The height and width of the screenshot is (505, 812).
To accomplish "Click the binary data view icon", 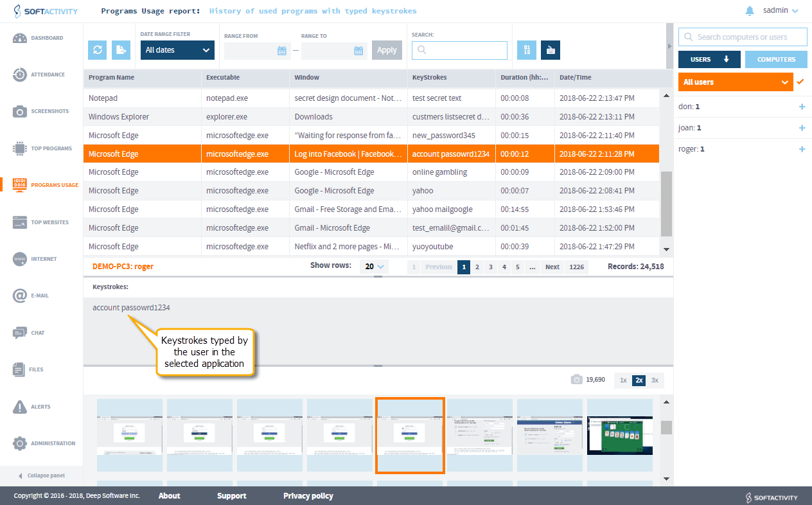I will click(526, 50).
